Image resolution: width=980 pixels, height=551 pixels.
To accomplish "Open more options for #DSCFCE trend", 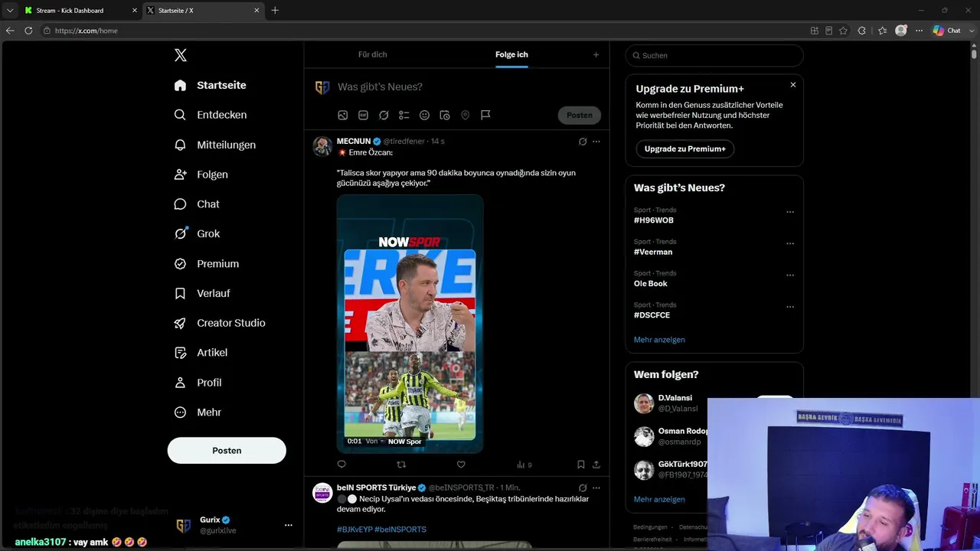I will point(790,307).
